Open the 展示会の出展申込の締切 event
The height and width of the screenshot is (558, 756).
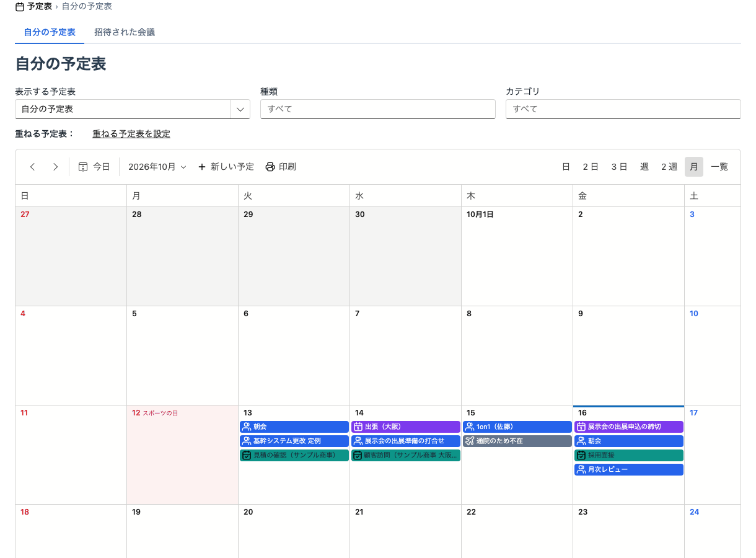coord(629,427)
